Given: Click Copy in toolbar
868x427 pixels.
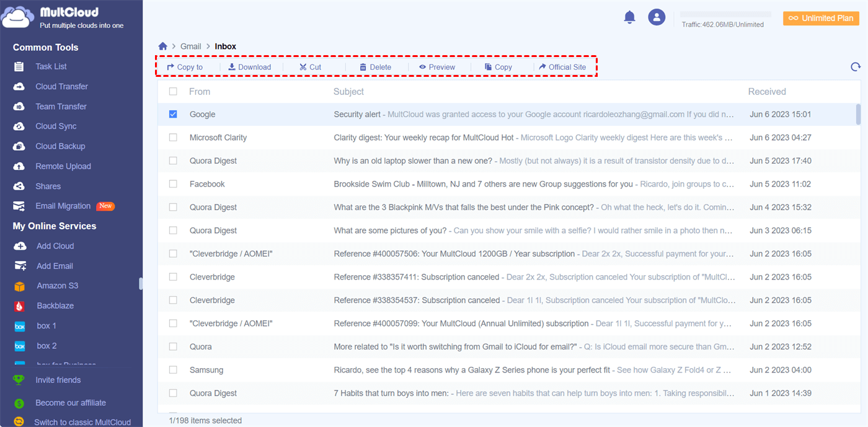Looking at the screenshot, I should click(x=498, y=67).
